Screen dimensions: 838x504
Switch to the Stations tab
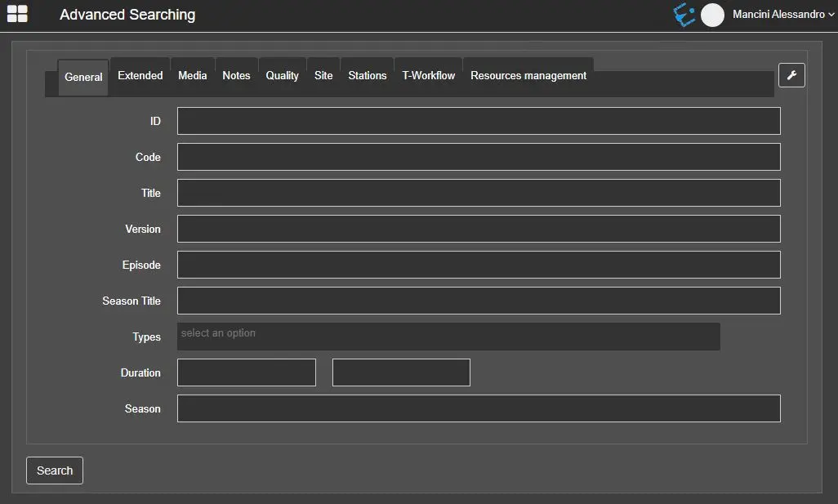coord(368,75)
